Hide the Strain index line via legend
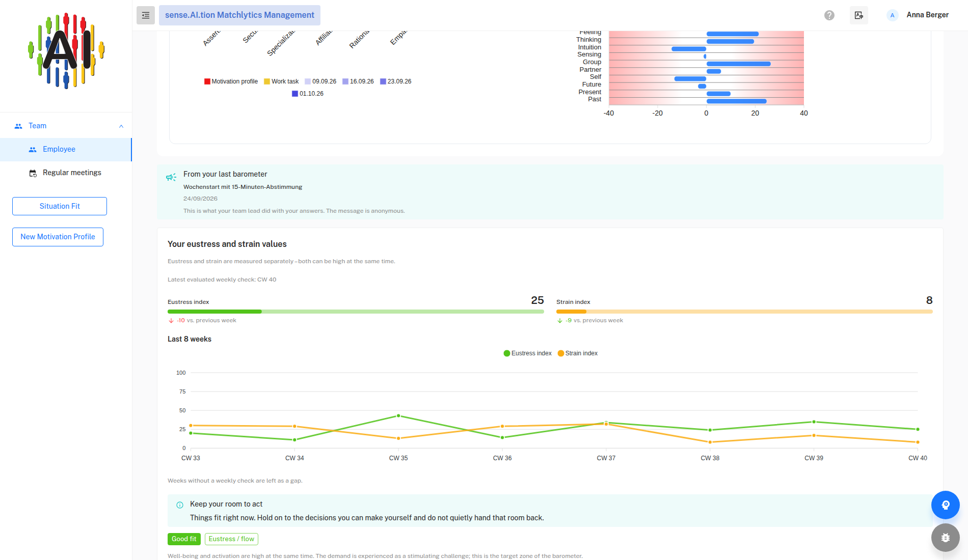 click(578, 353)
